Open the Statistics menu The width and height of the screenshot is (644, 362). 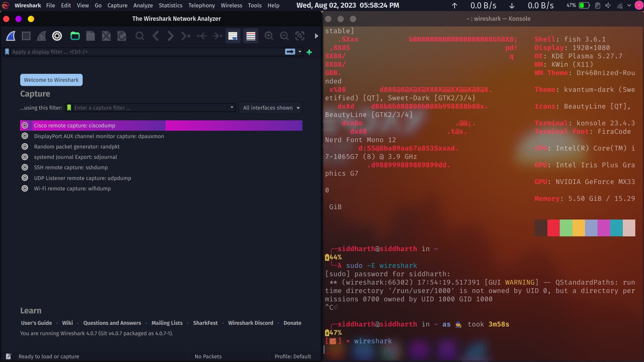click(x=170, y=5)
